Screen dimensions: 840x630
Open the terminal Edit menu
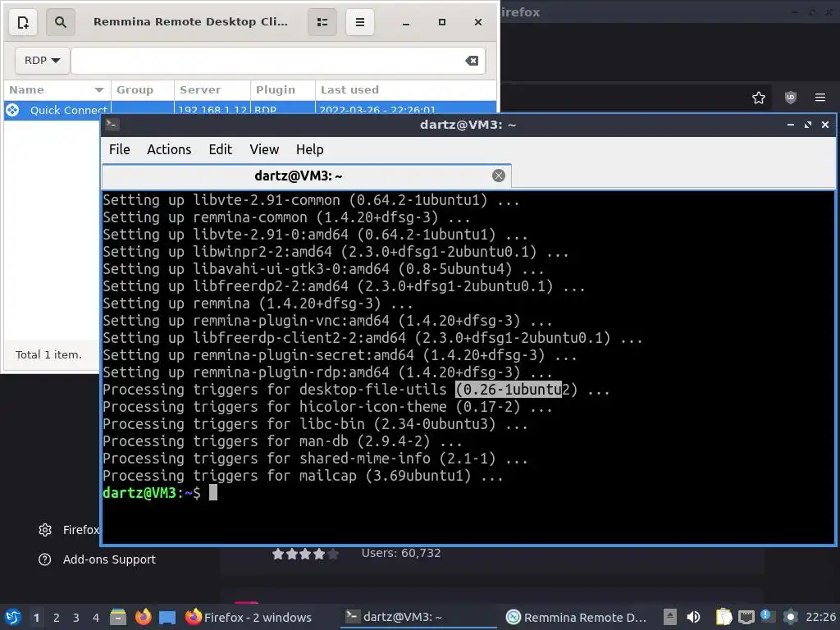220,149
